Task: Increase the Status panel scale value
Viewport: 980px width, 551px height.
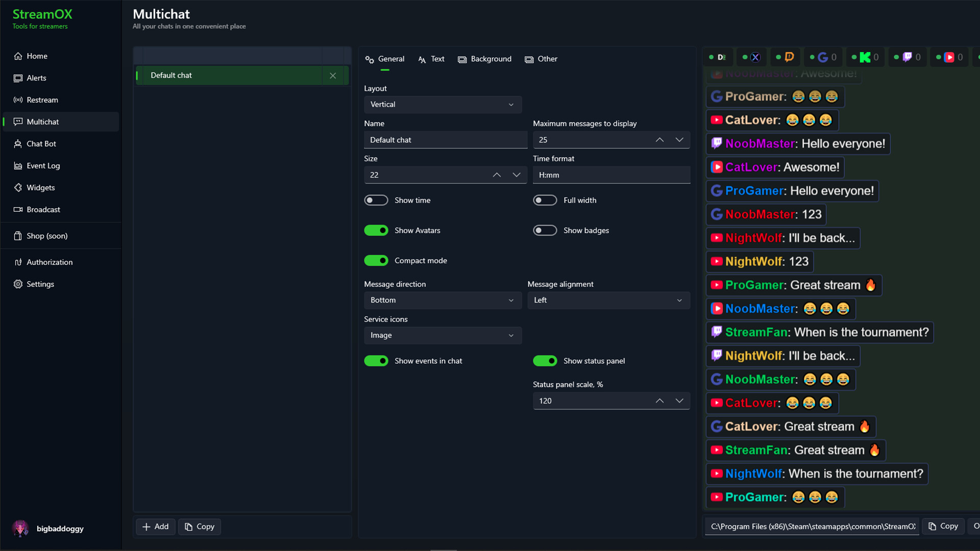Action: [659, 401]
